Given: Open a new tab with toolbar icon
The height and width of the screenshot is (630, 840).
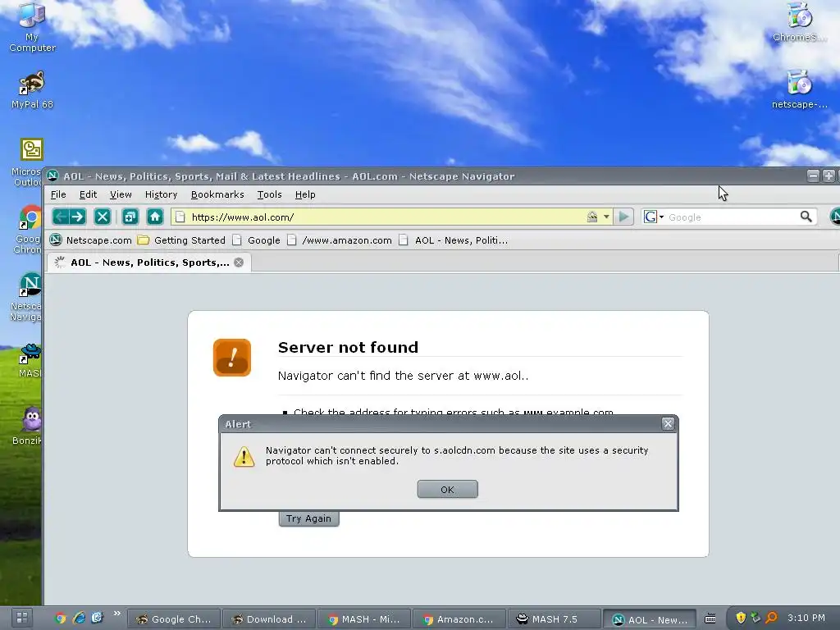Looking at the screenshot, I should pyautogui.click(x=130, y=217).
